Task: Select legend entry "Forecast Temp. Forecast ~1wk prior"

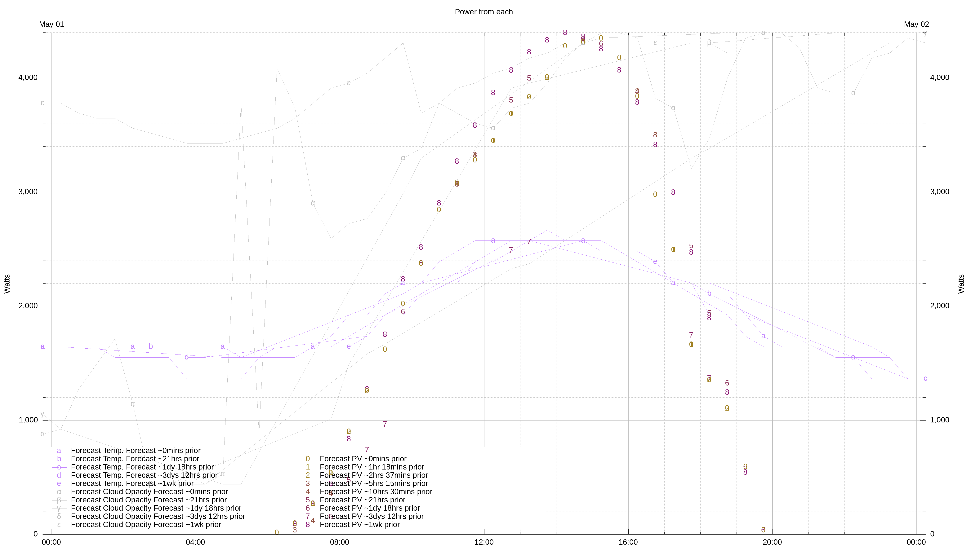Action: [132, 484]
